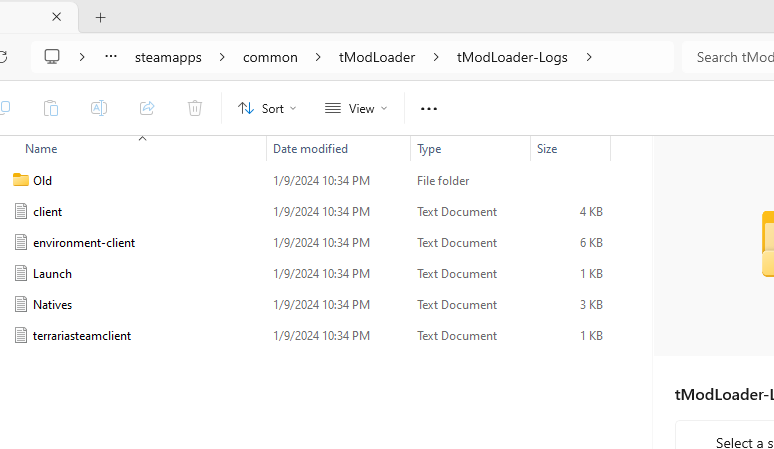774x449 pixels.
Task: Select the client file name
Action: (x=47, y=212)
